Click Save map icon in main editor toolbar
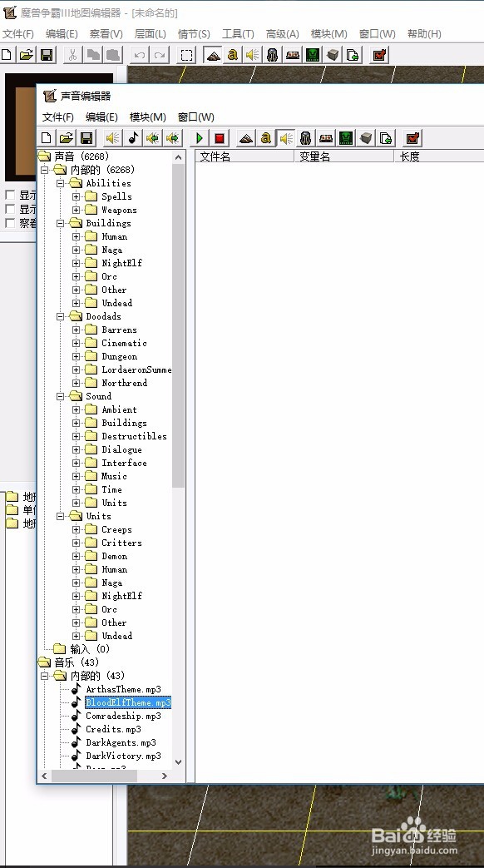Viewport: 484px width, 868px height. click(47, 55)
